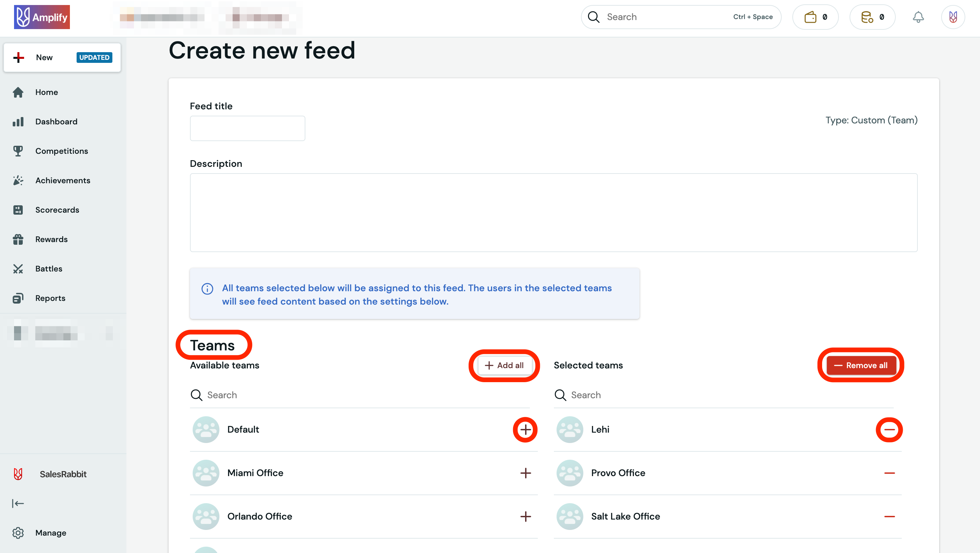Add Orlando Office to selected teams
The height and width of the screenshot is (553, 980).
coord(525,517)
